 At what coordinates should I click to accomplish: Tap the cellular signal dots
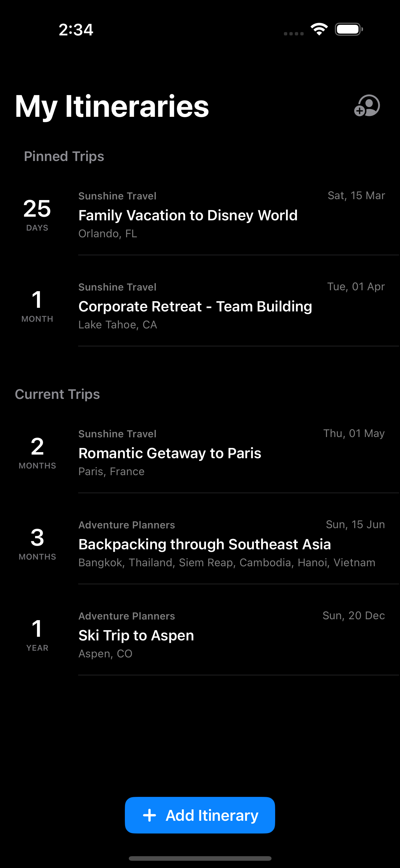point(293,33)
